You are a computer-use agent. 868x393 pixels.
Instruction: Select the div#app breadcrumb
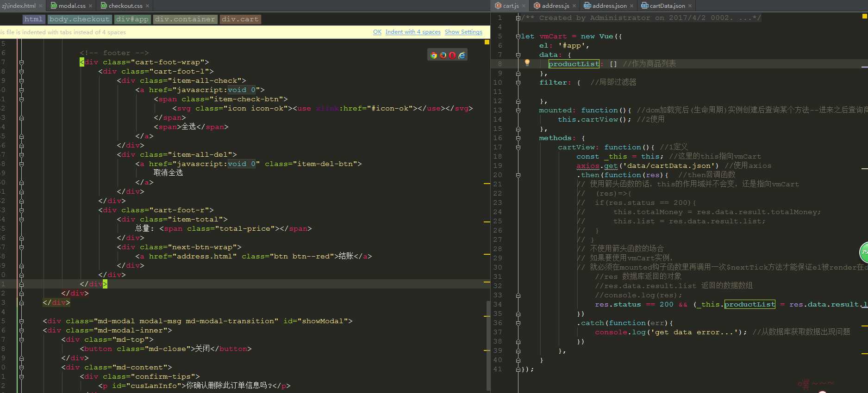132,19
